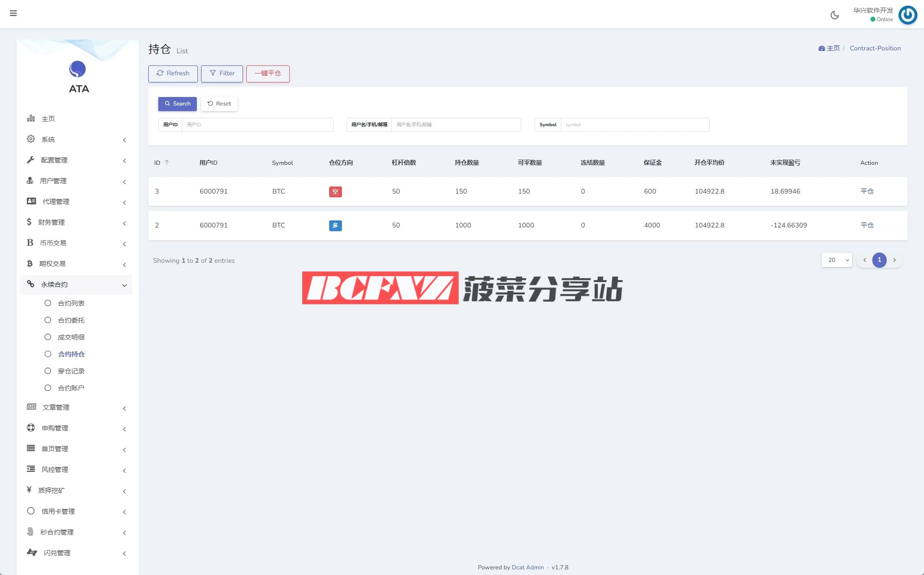924x575 pixels.
Task: Click the ATA logo icon
Action: (x=78, y=69)
